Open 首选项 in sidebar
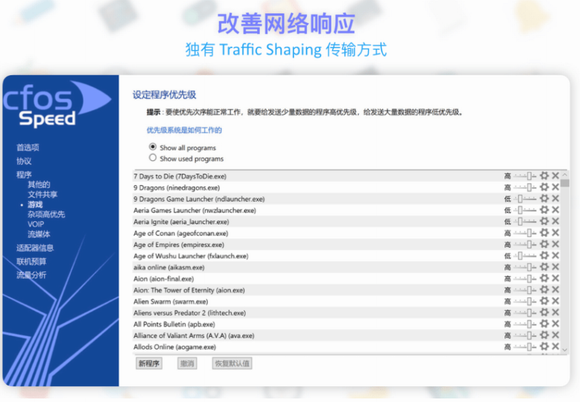580x402 pixels. point(28,148)
